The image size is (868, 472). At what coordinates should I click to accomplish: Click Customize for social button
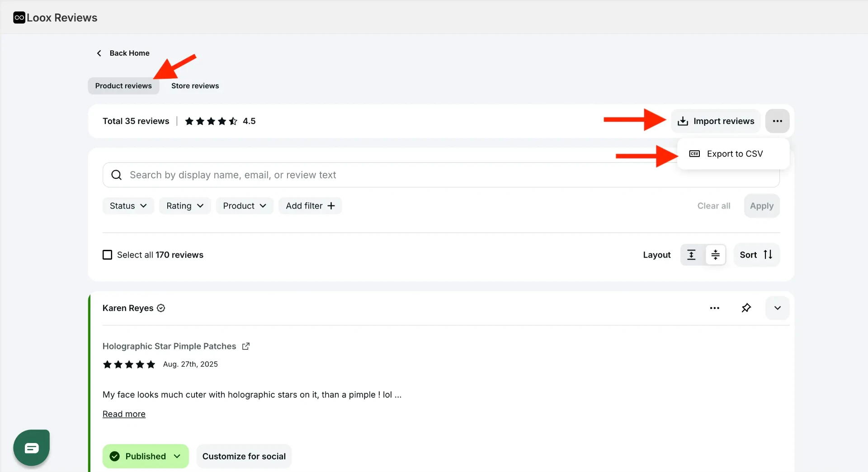point(244,456)
